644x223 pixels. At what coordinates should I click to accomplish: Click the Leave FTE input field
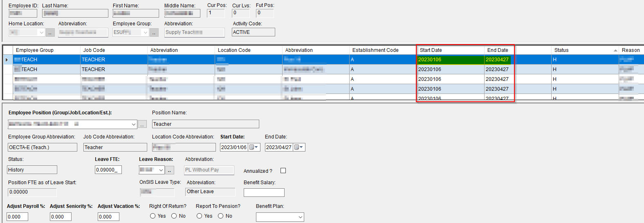click(108, 170)
